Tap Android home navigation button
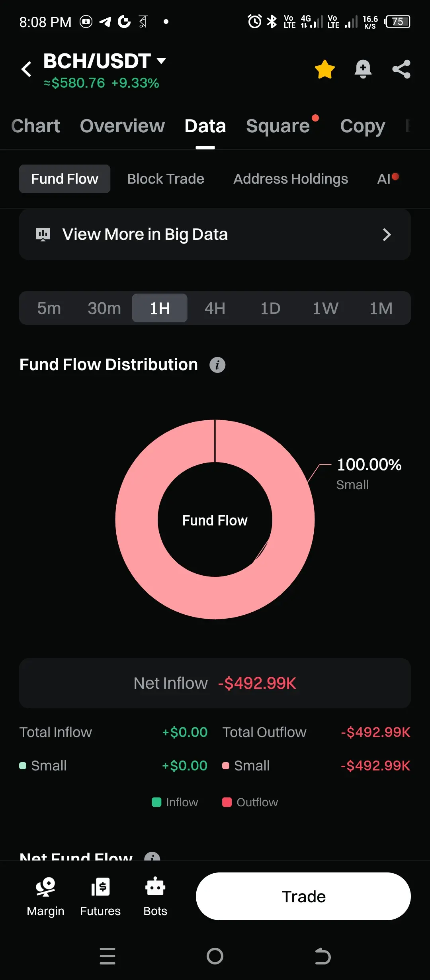The image size is (430, 980). coord(215,956)
